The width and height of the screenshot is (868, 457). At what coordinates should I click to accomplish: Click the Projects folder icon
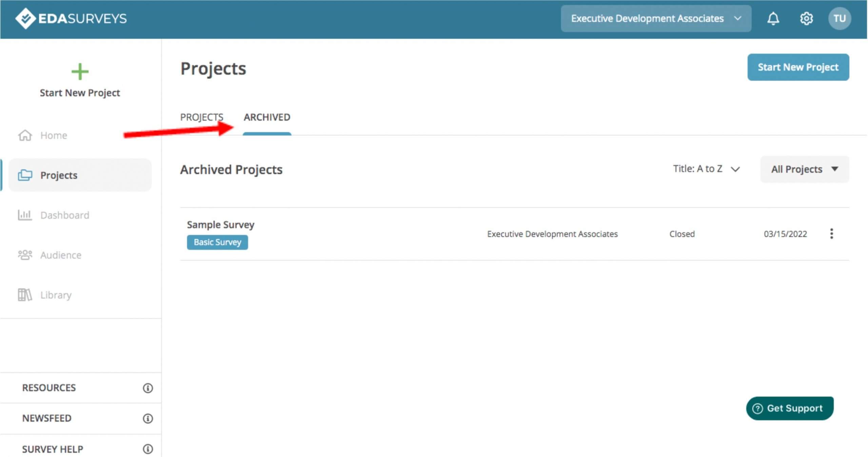(x=25, y=175)
